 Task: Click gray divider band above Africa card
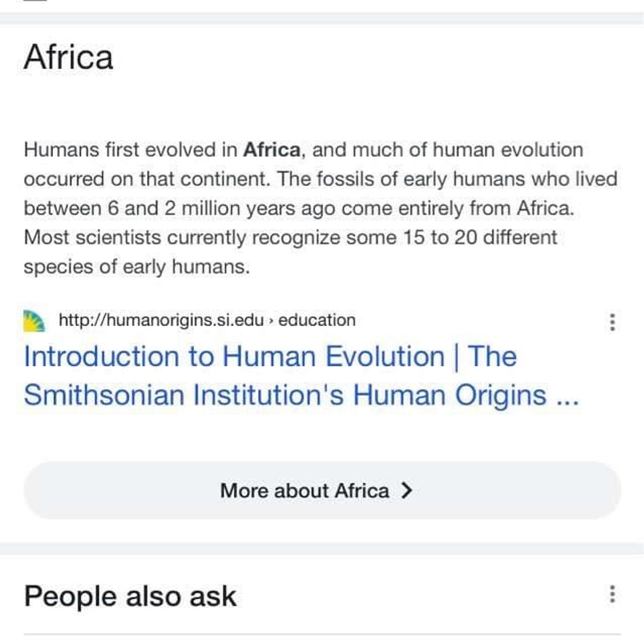tap(322, 18)
